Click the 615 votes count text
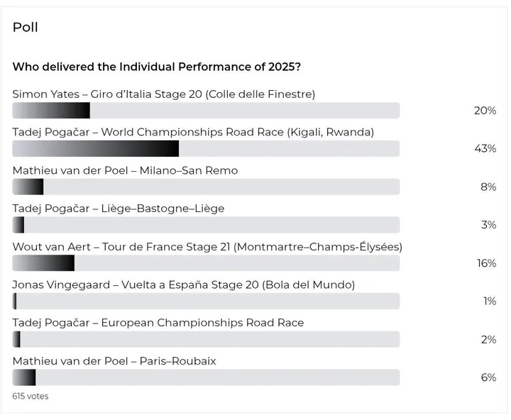Viewport: 511px width, 420px height. 31,396
